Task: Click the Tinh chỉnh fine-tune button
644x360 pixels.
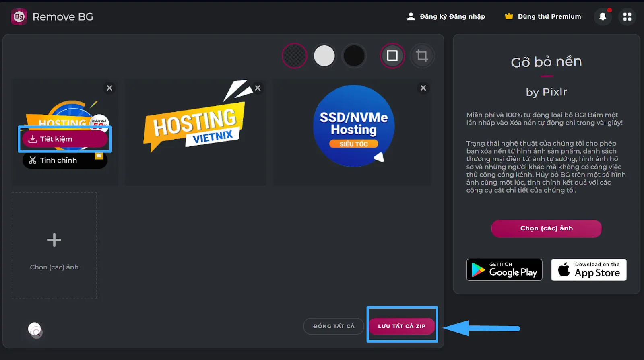Action: tap(65, 160)
